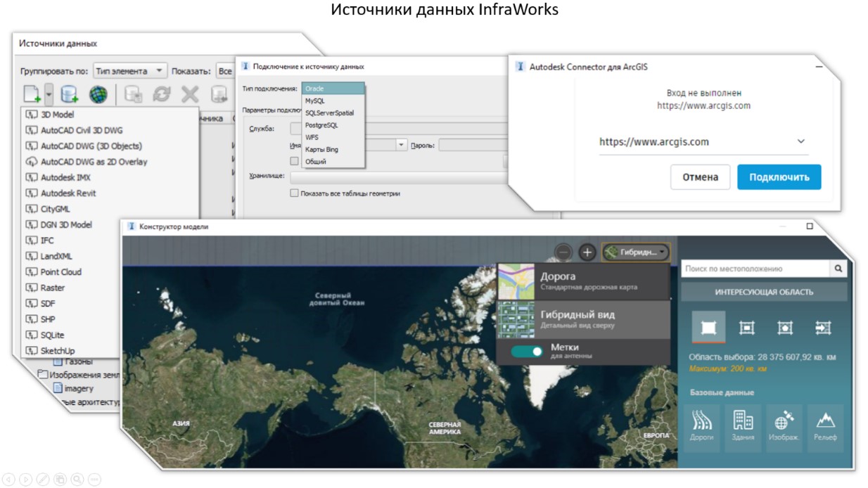The width and height of the screenshot is (868, 488).
Task: Pick WFS connection type option
Action: pyautogui.click(x=333, y=138)
